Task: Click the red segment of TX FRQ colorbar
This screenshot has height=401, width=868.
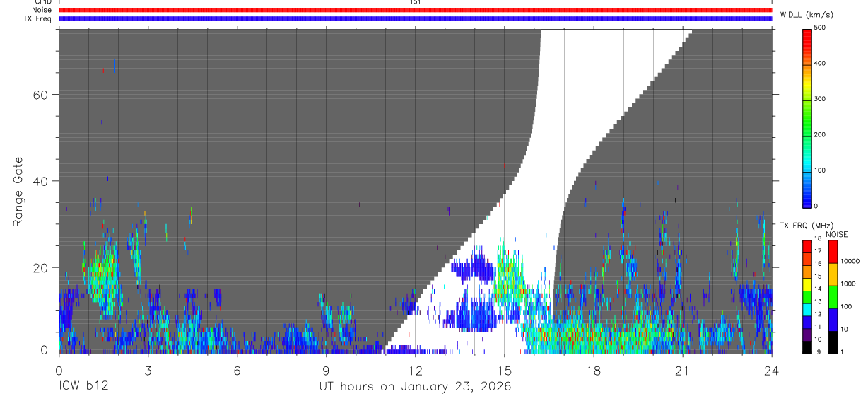Action: click(807, 247)
